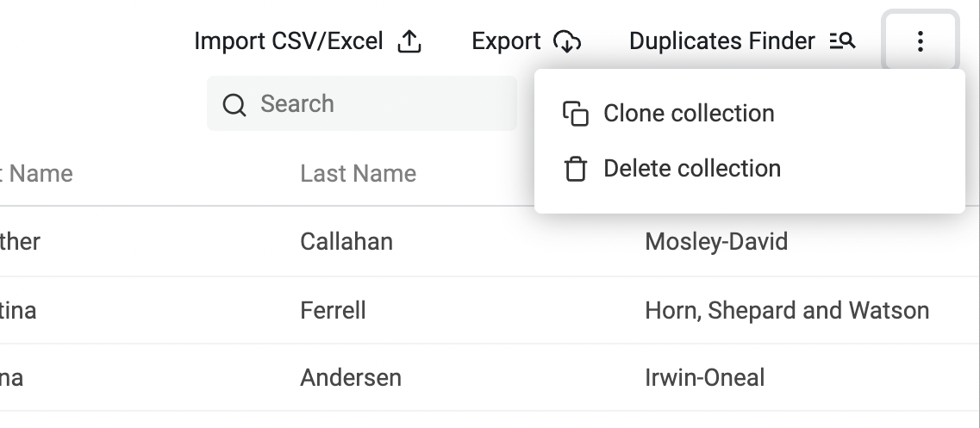Choose Clone collection from the menu
This screenshot has width=980, height=428.
tap(689, 114)
